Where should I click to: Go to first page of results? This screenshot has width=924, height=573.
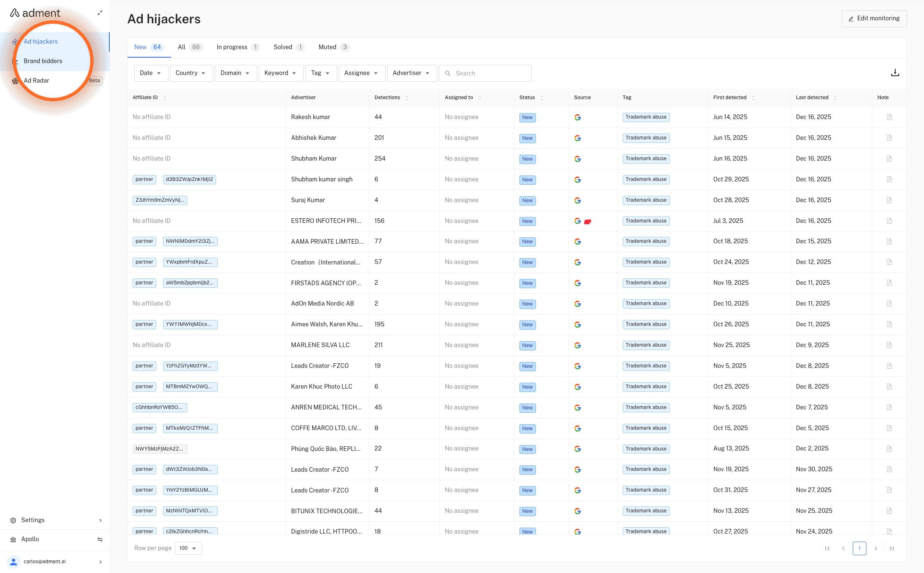tap(827, 548)
